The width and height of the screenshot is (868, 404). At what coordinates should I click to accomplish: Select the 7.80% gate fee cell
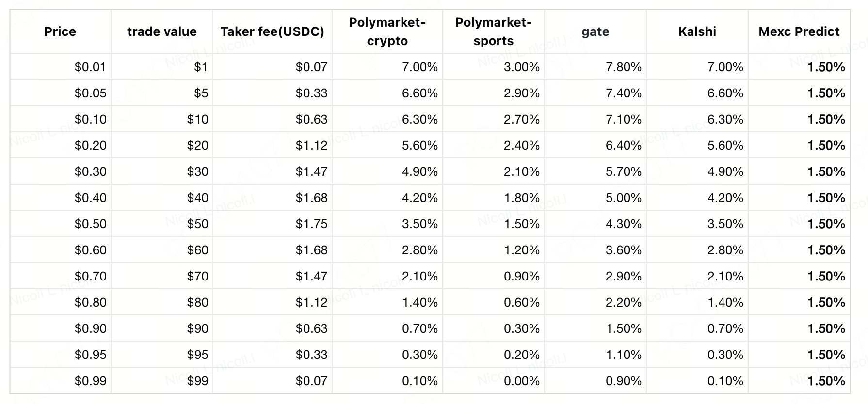(x=595, y=67)
